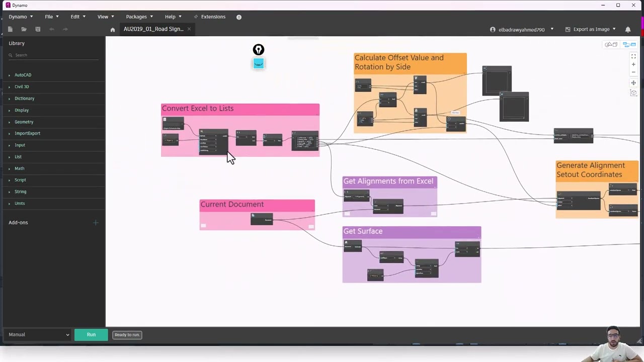Open the notifications bell
The height and width of the screenshot is (362, 644).
pyautogui.click(x=628, y=29)
